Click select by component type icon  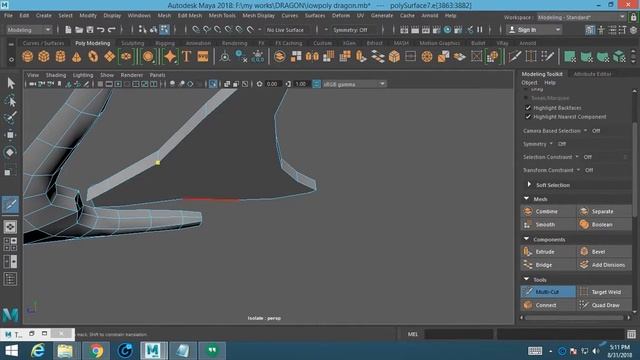tap(164, 29)
